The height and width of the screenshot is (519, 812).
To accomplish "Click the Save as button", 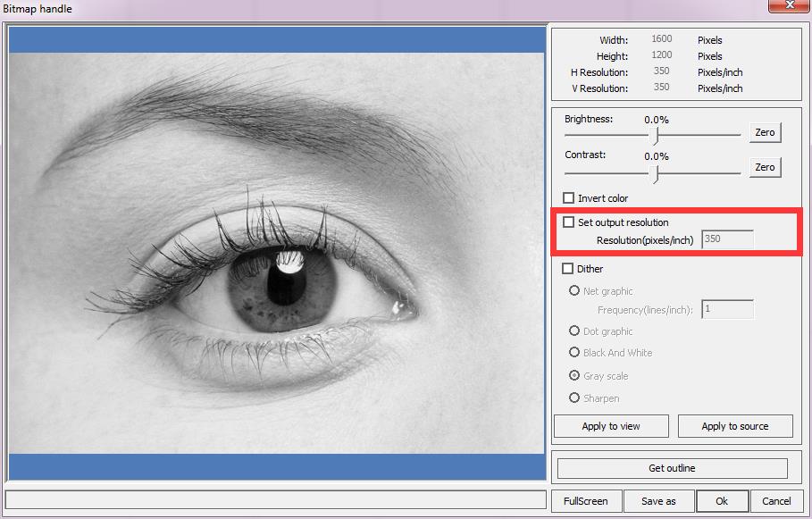I will pos(658,501).
